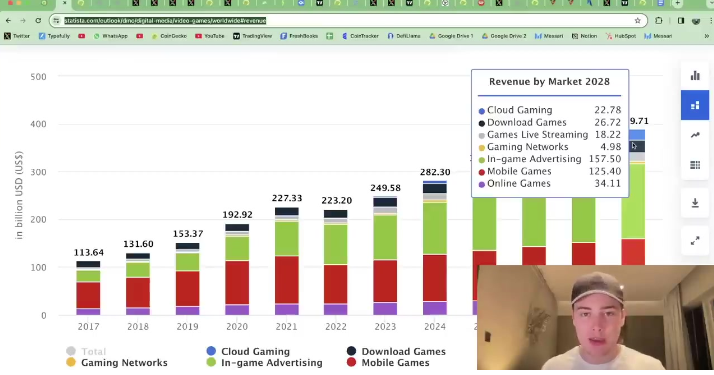714x375 pixels.
Task: Click the 113.64 total label above 2017
Action: (x=88, y=252)
